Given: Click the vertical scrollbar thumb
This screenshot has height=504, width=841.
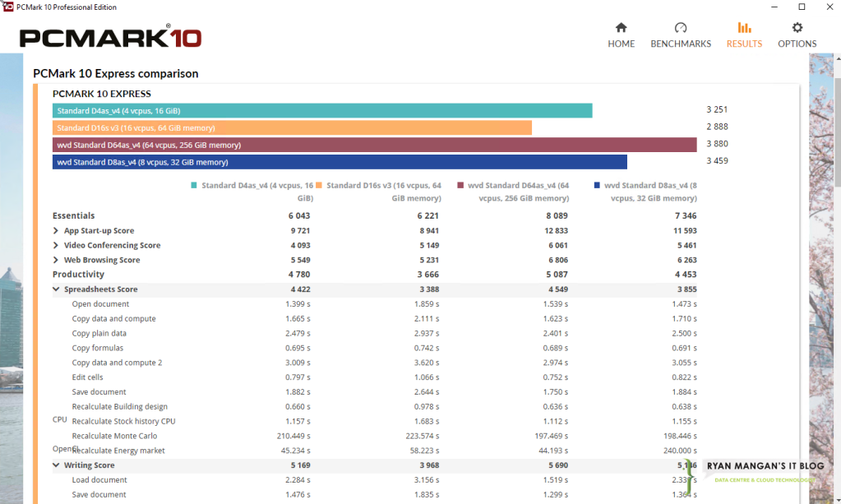Looking at the screenshot, I should click(838, 132).
